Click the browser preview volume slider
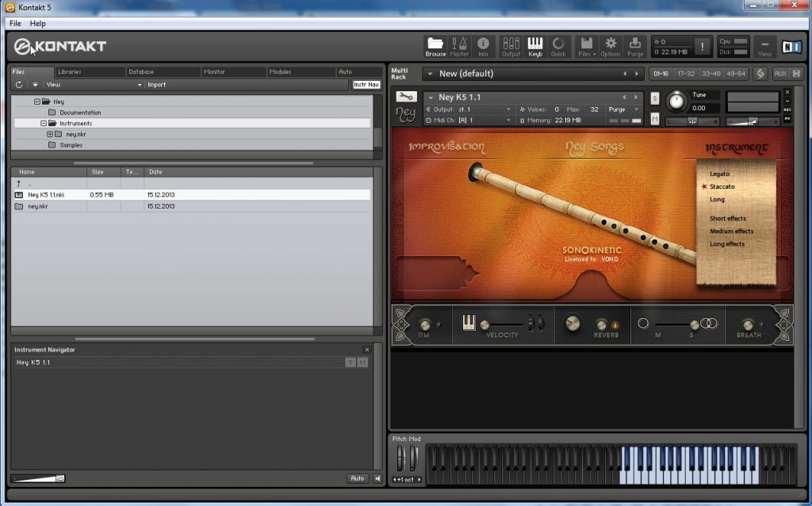Image resolution: width=812 pixels, height=506 pixels. tap(38, 478)
